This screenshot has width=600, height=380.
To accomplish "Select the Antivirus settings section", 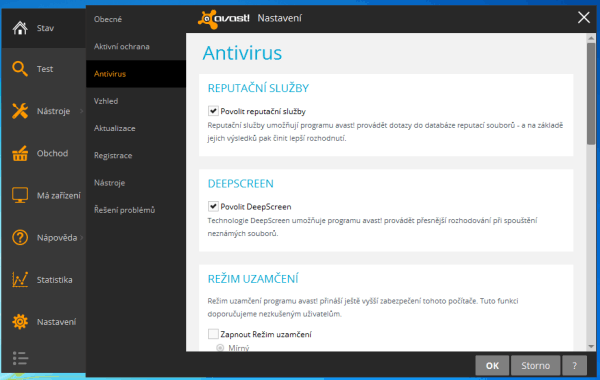I will [x=136, y=74].
